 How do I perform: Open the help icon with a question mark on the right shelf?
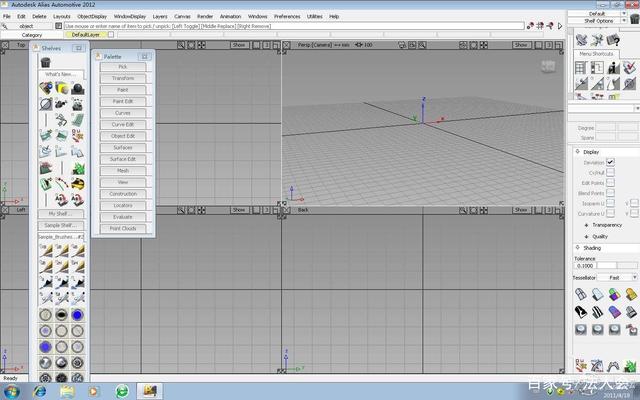tap(613, 40)
